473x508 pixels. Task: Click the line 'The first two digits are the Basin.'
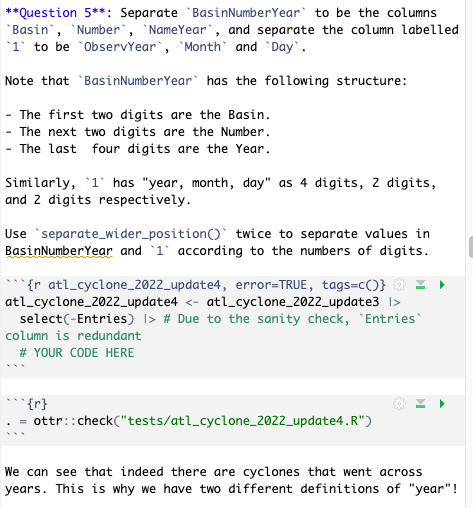145,115
